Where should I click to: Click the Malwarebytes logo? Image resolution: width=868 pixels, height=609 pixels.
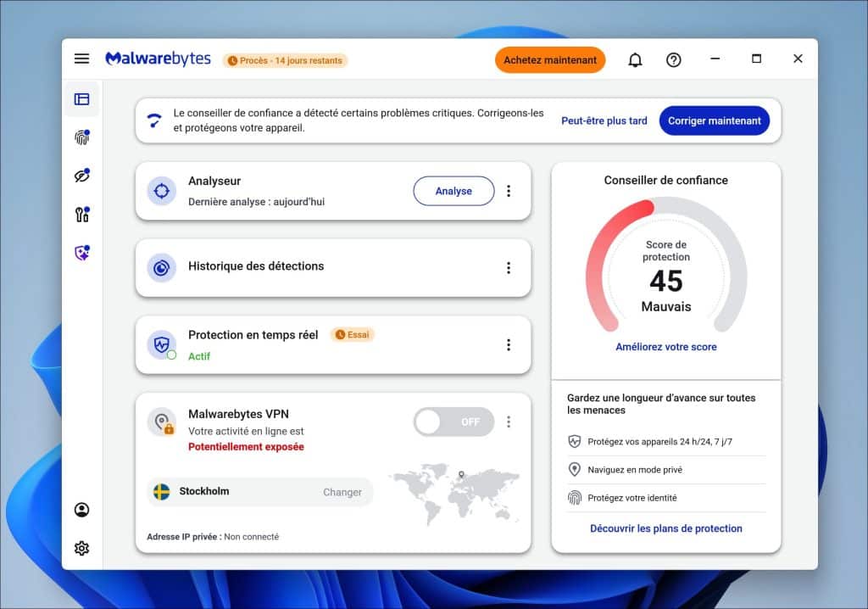158,59
